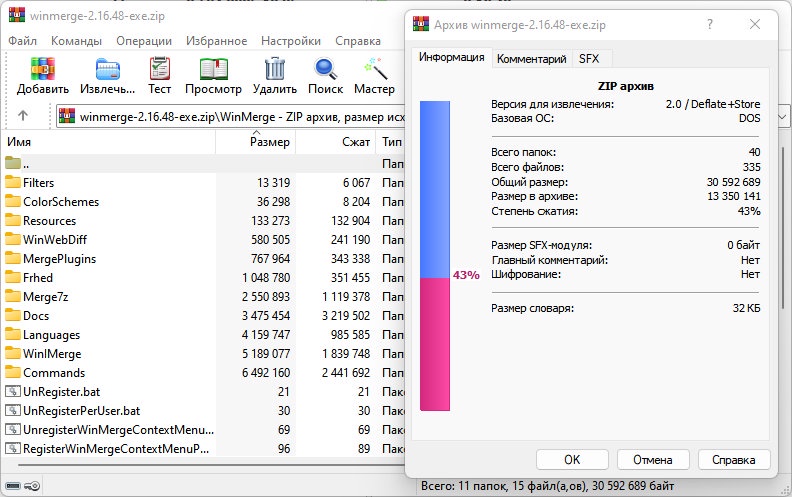This screenshot has height=497, width=792.
Task: Click the disk drive icon in status bar
Action: [x=13, y=486]
